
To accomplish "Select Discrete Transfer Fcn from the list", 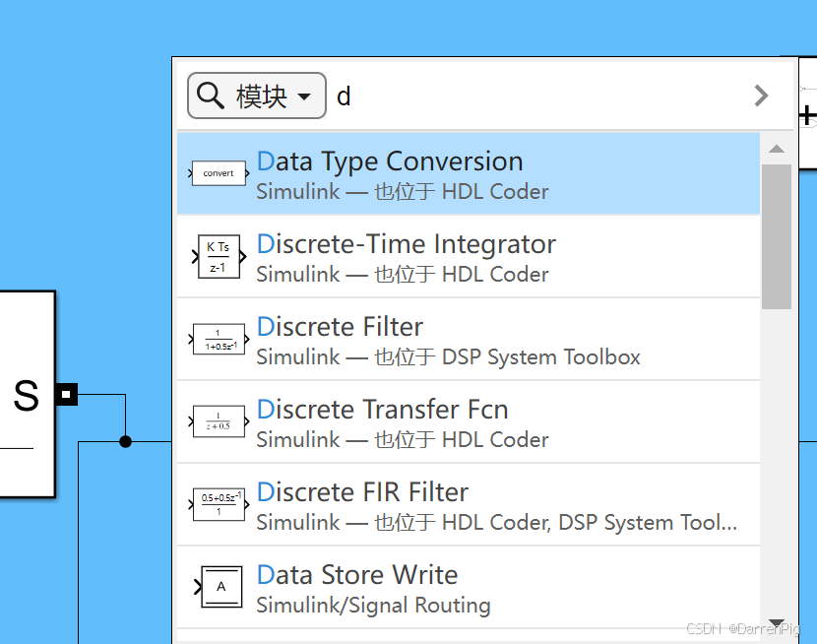I will click(x=469, y=421).
